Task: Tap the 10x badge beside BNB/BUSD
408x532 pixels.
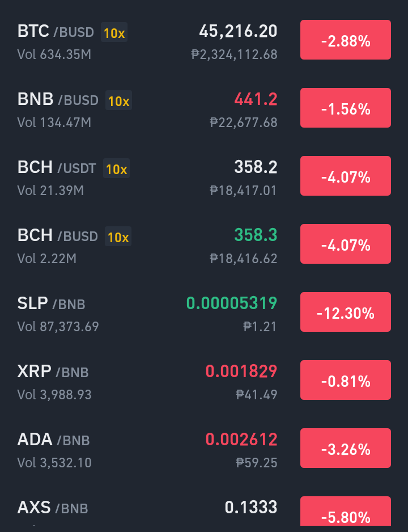Action: (118, 100)
